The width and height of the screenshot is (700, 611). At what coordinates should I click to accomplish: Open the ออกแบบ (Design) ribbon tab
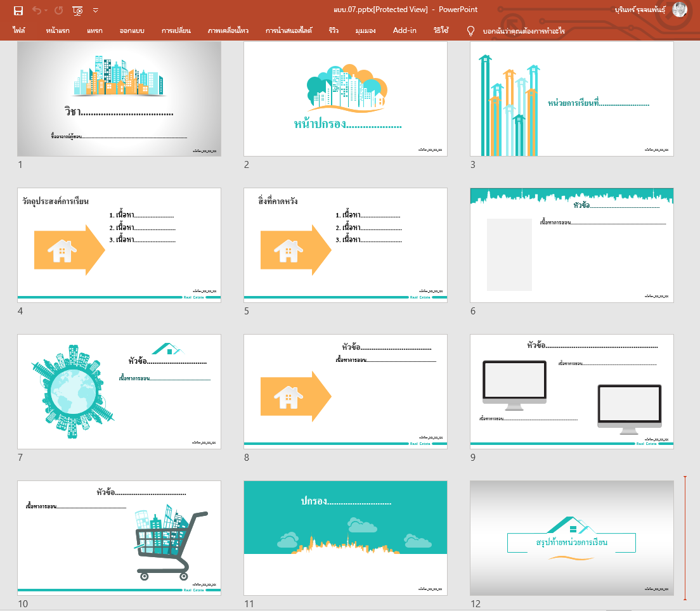(132, 30)
